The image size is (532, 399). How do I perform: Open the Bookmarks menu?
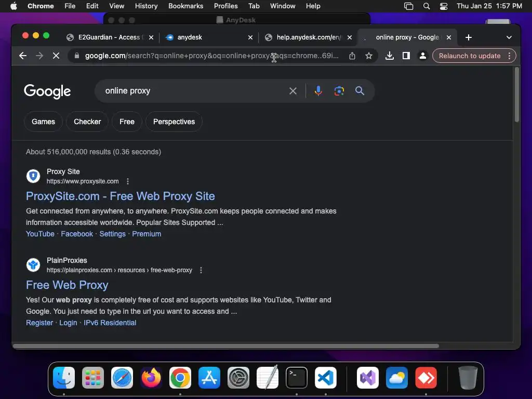coord(185,6)
